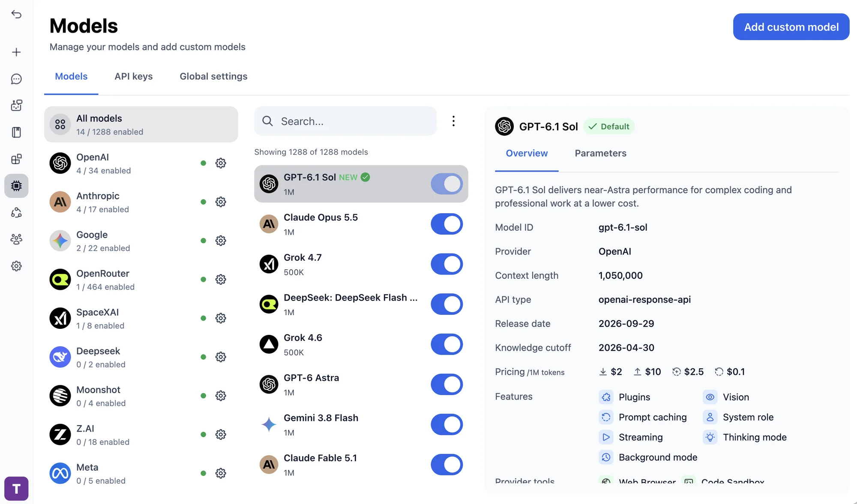Open Z.AI provider settings gear

[x=221, y=435]
